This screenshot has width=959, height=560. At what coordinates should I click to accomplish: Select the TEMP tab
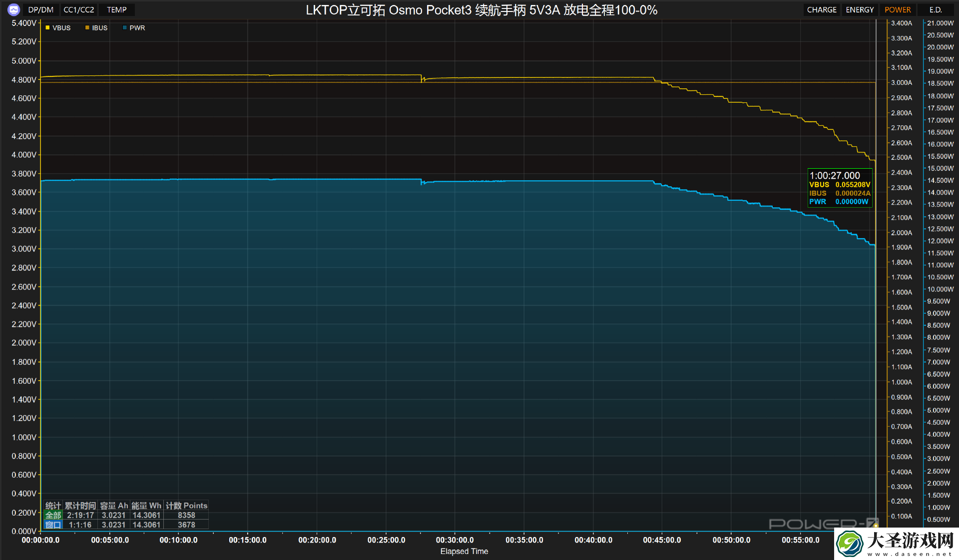pos(117,9)
